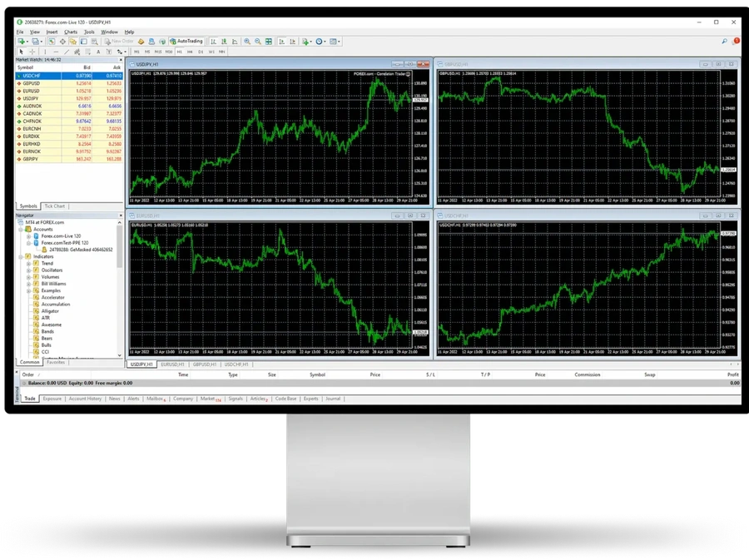Switch to EURUSD,H1 chart tab
Screen dimensions: 749x560
pos(172,364)
